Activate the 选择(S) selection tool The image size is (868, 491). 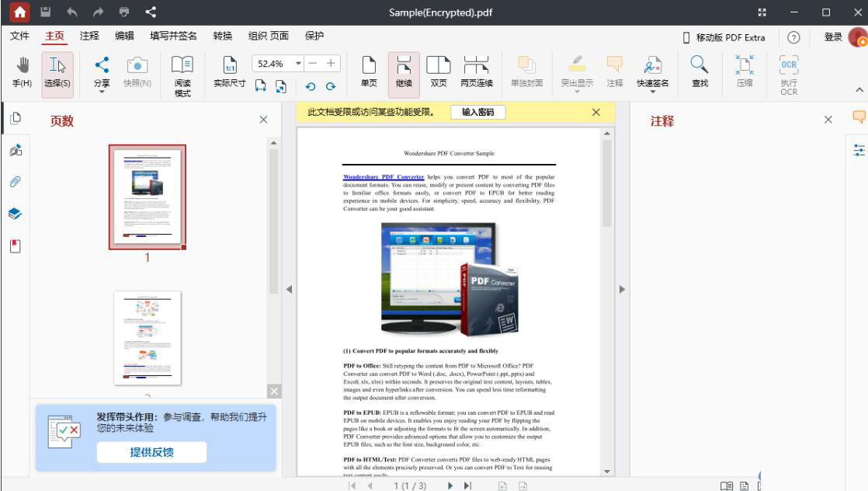[57, 75]
